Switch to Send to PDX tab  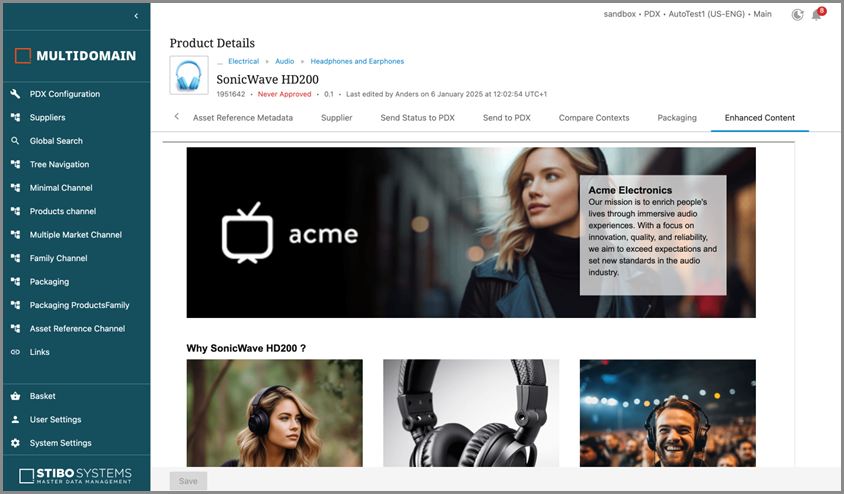click(x=507, y=117)
